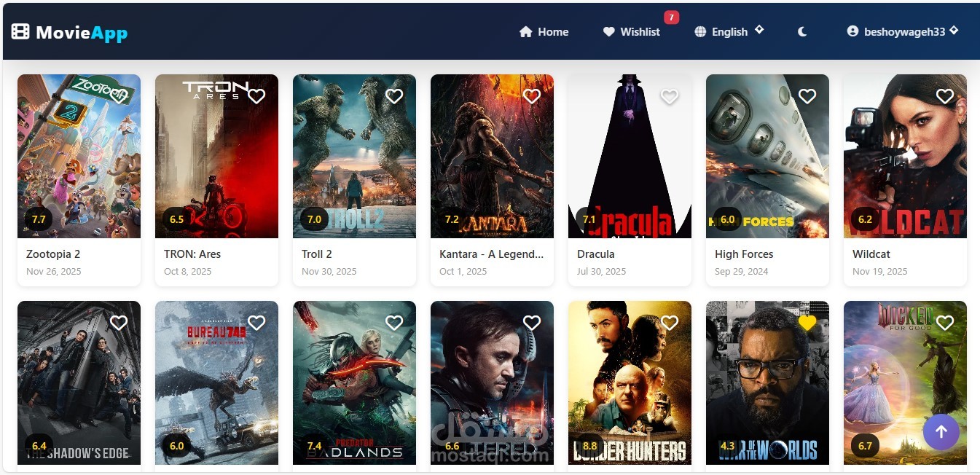Viewport: 980px width, 475px height.
Task: Click the 7.0 rating badge on Troll 2
Action: (314, 219)
